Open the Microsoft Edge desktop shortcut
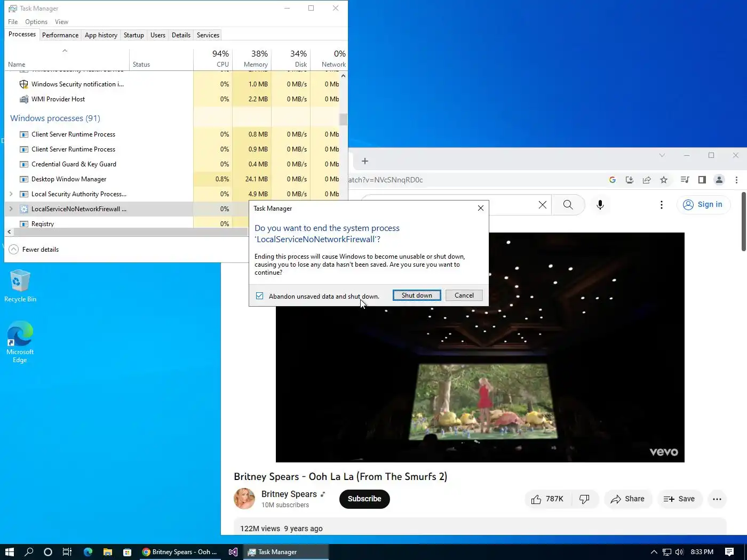The width and height of the screenshot is (747, 560). pyautogui.click(x=20, y=342)
